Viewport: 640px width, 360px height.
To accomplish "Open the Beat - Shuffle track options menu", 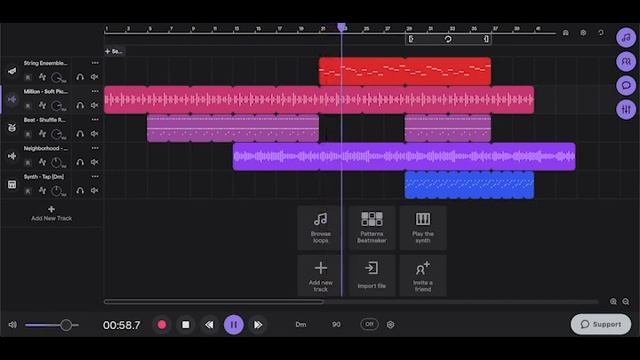I will [x=95, y=120].
